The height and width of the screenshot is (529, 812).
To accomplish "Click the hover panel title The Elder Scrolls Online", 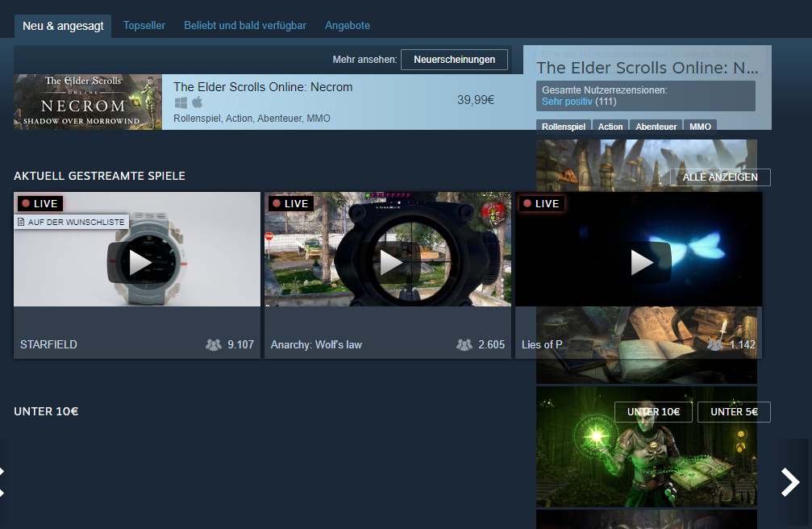I will pyautogui.click(x=647, y=68).
